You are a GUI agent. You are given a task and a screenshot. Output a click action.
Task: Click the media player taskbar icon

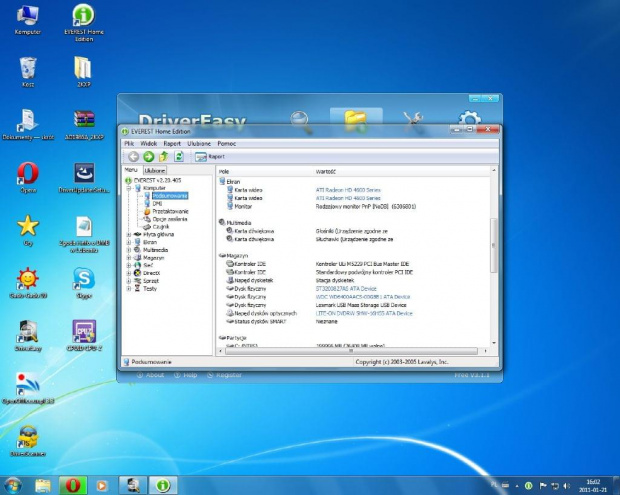coord(102,486)
